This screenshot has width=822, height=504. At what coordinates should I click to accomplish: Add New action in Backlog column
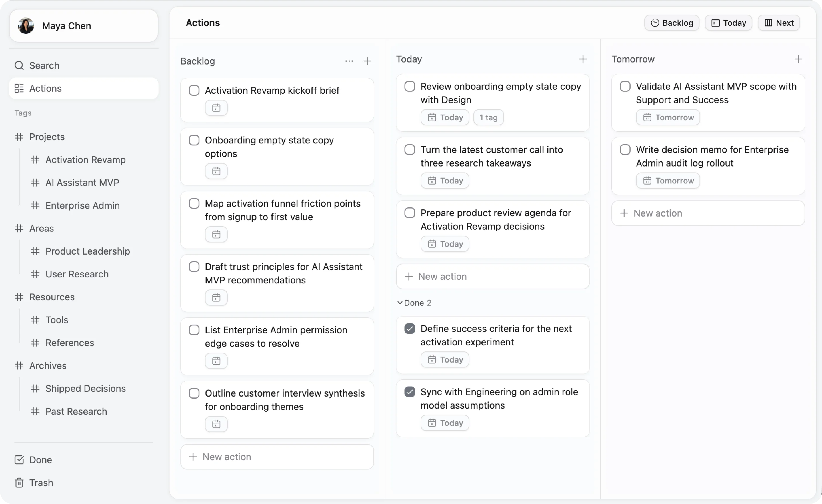tap(277, 457)
